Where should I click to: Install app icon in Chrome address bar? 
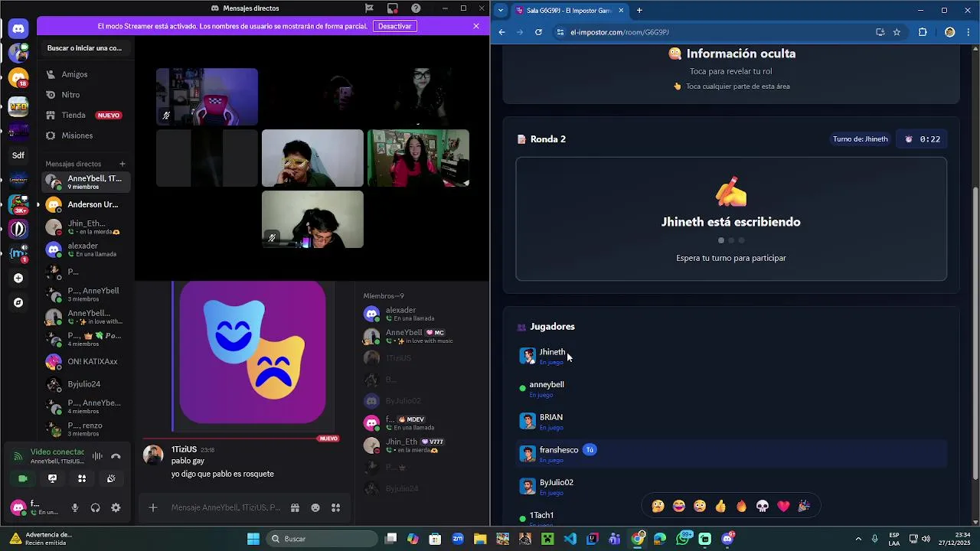[880, 32]
